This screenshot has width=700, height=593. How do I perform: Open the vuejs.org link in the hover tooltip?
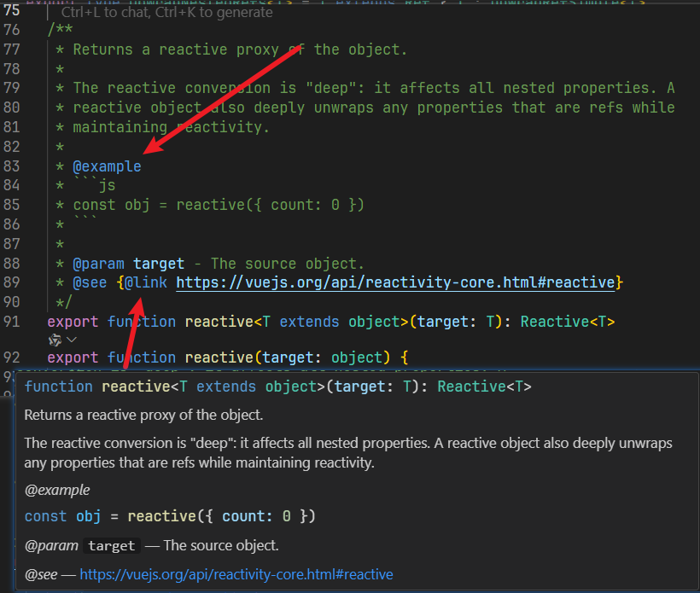click(236, 574)
